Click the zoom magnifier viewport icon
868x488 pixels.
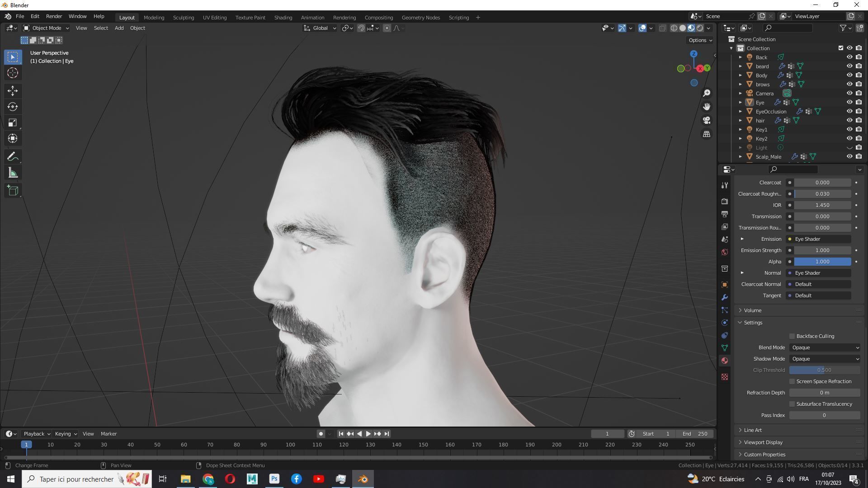[x=706, y=93]
